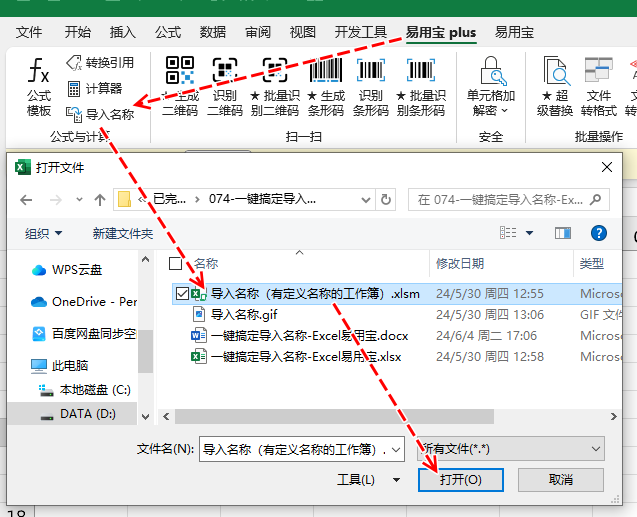Viewport: 637px width, 517px height.
Task: Click the 批量识别条形码 batch barcode icon
Action: click(x=420, y=71)
